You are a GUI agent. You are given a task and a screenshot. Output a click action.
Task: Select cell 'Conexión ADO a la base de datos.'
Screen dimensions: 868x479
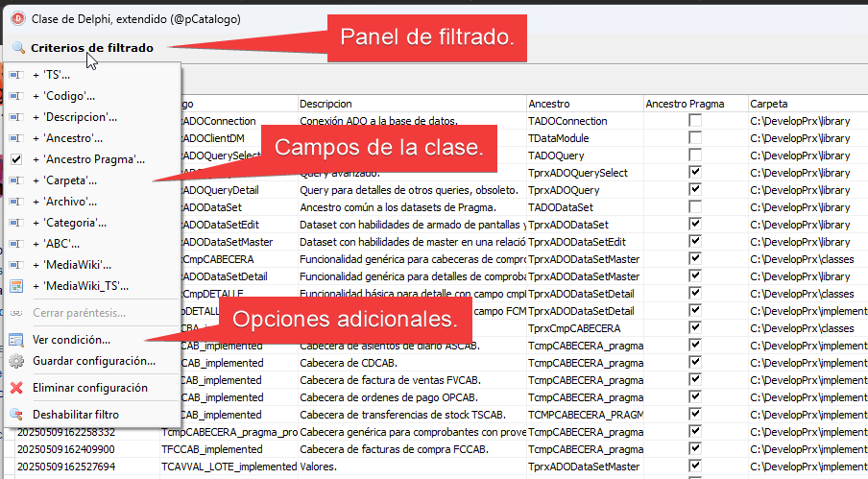coord(413,121)
